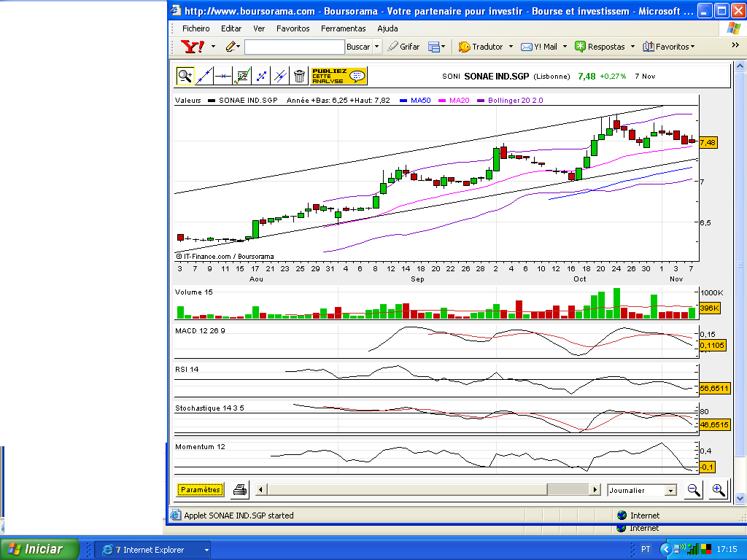Viewport: 747px width, 560px height.
Task: Click the Tradutor fish icon button
Action: [480, 47]
